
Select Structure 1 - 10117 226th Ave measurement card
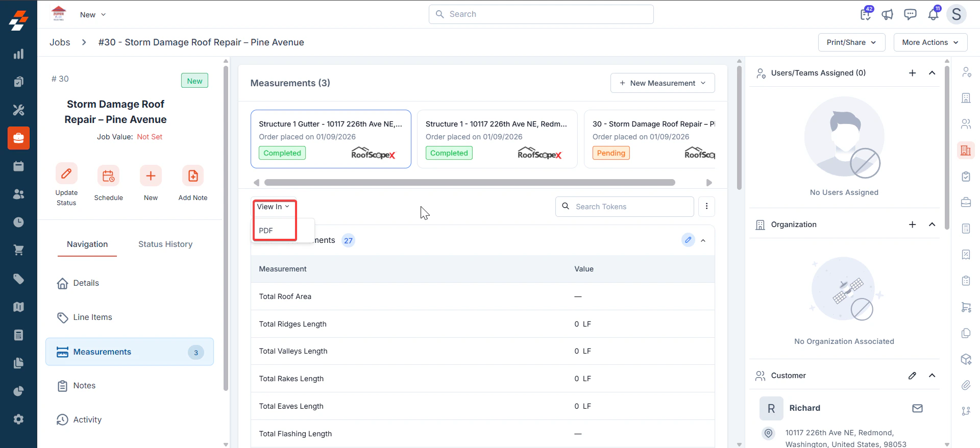coord(497,139)
